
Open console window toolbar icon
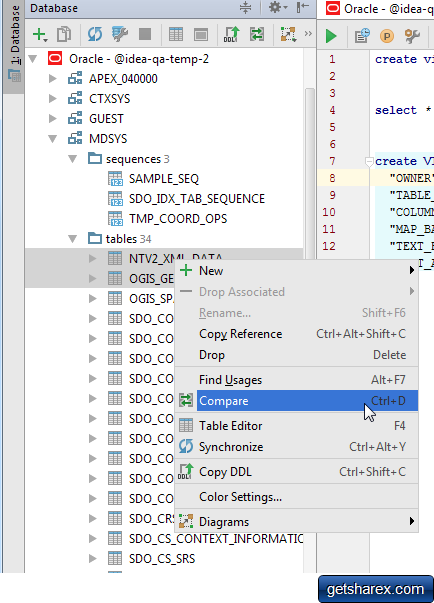(201, 35)
